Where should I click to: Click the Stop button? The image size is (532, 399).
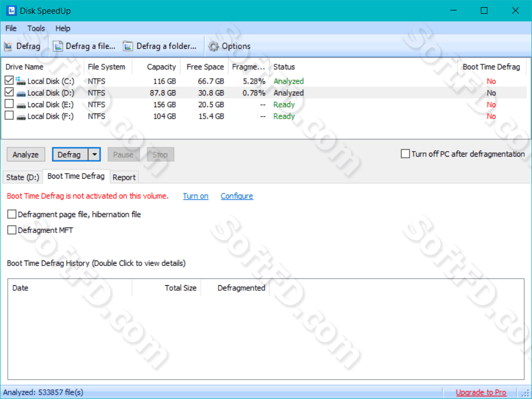(x=160, y=155)
